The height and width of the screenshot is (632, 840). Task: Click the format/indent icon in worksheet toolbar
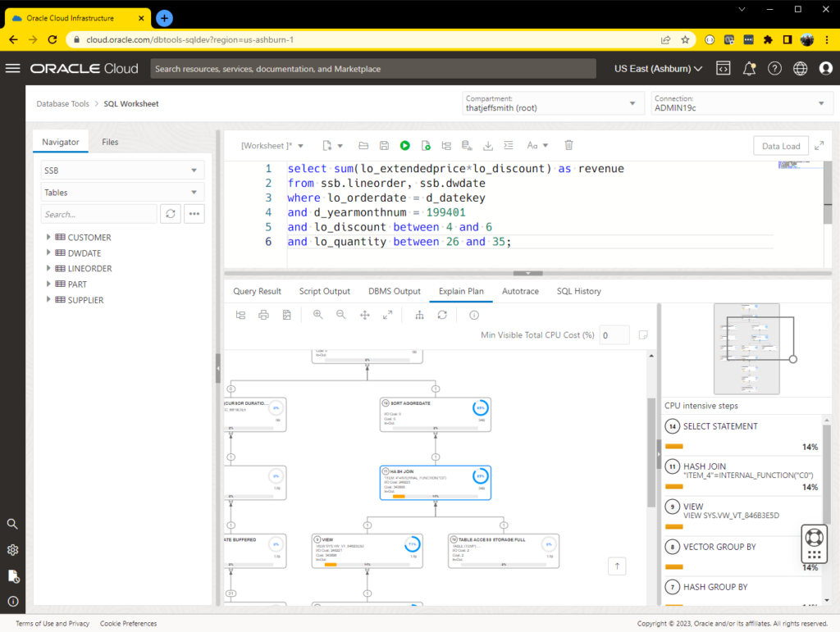point(509,146)
